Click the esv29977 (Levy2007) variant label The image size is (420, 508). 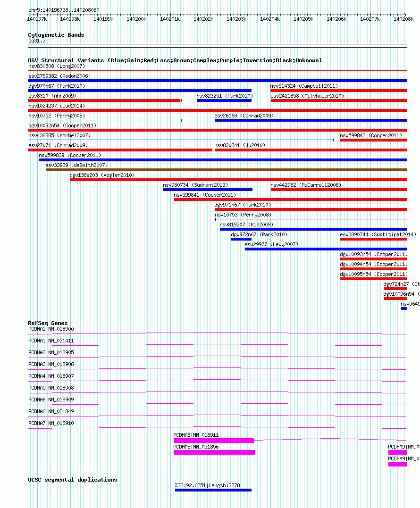(x=271, y=244)
